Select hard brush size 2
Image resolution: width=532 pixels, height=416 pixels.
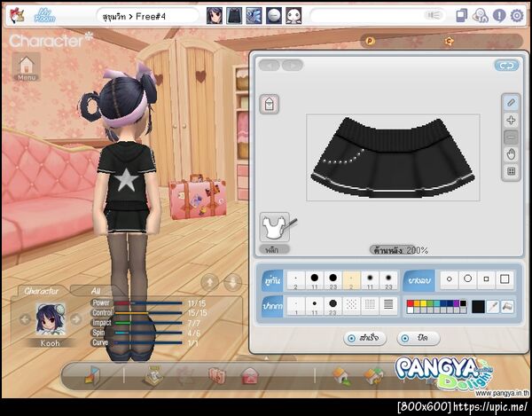(296, 280)
